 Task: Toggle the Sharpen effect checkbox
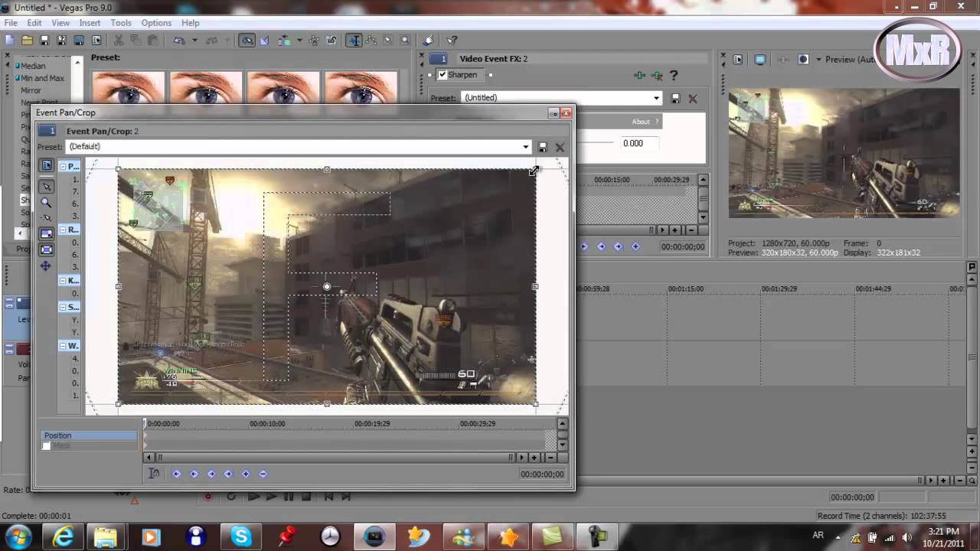[442, 75]
